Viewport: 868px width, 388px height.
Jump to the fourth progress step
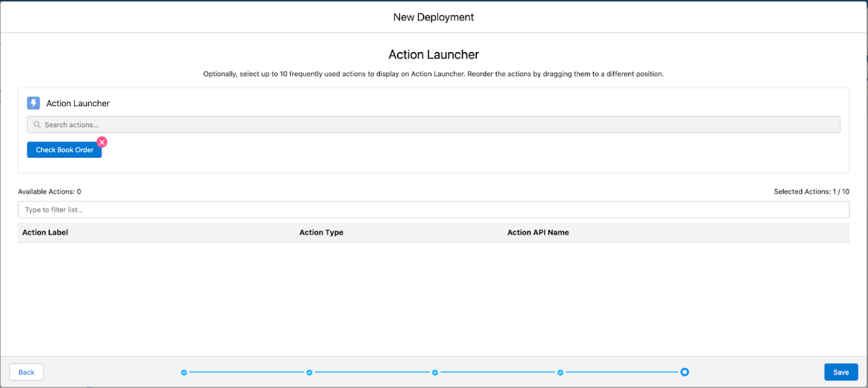pyautogui.click(x=560, y=372)
